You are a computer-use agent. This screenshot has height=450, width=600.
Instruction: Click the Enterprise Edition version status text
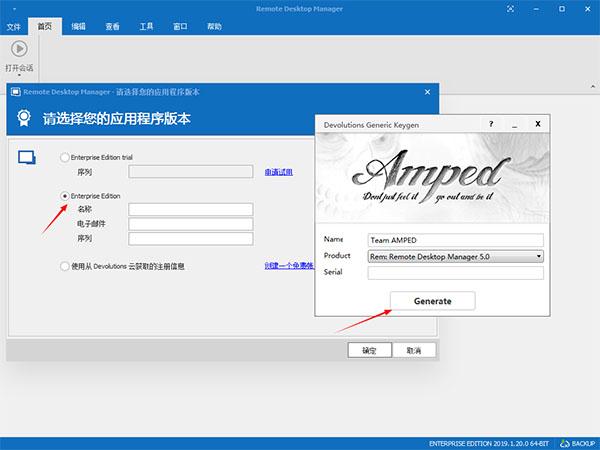[489, 443]
